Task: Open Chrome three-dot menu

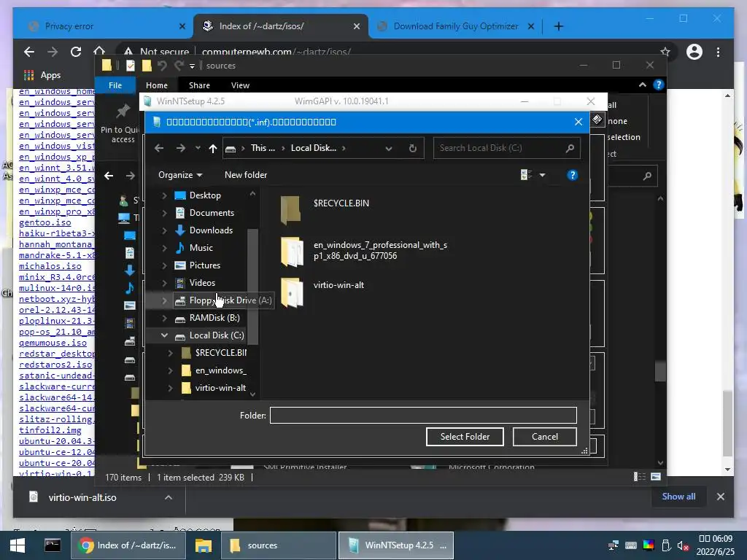Action: [718, 52]
